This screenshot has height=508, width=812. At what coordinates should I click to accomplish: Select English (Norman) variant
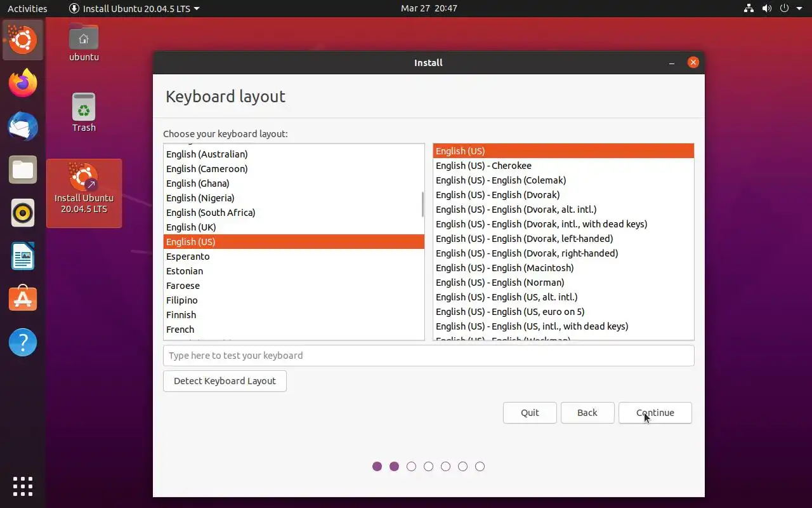(563, 283)
